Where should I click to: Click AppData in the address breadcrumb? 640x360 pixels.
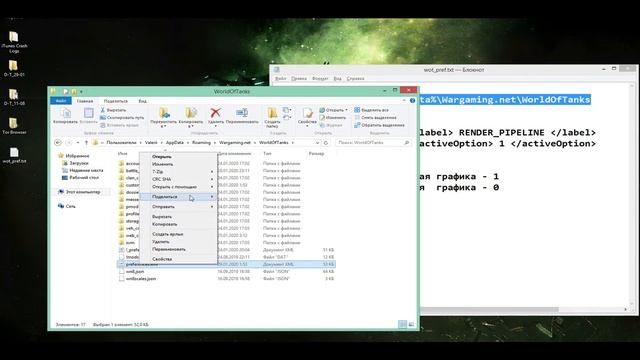point(175,142)
